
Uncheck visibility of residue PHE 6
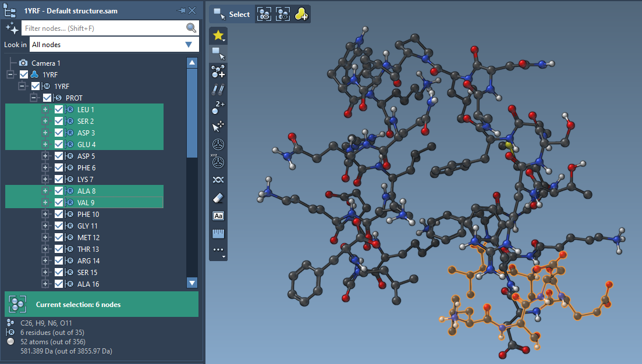click(59, 167)
